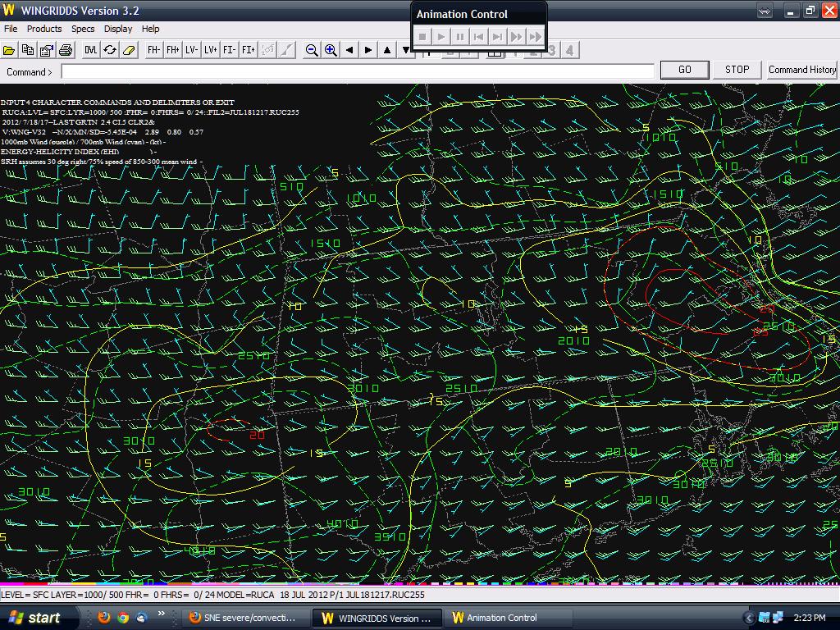Click the zoom out magnifier icon
The height and width of the screenshot is (630, 840).
click(x=312, y=50)
